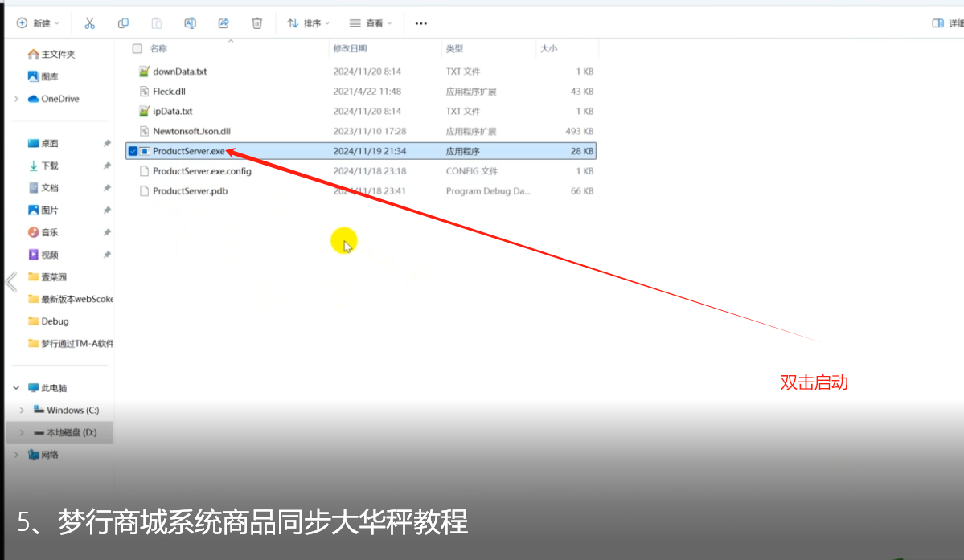
Task: Toggle the details pane button at right
Action: click(947, 23)
